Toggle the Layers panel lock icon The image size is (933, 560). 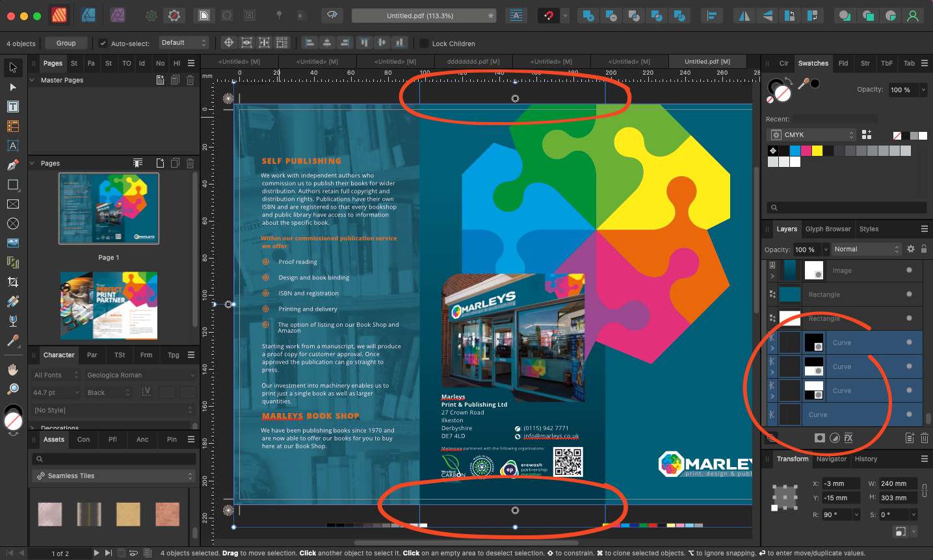coord(924,249)
